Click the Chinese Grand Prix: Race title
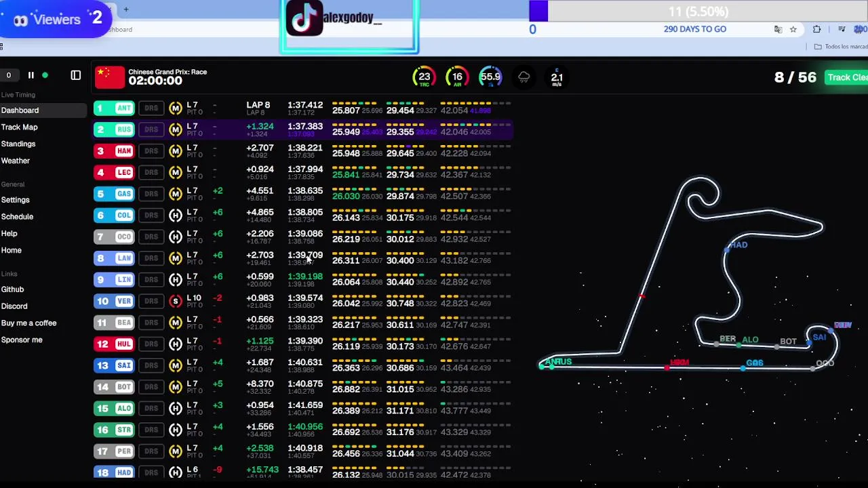868x488 pixels. coord(167,72)
